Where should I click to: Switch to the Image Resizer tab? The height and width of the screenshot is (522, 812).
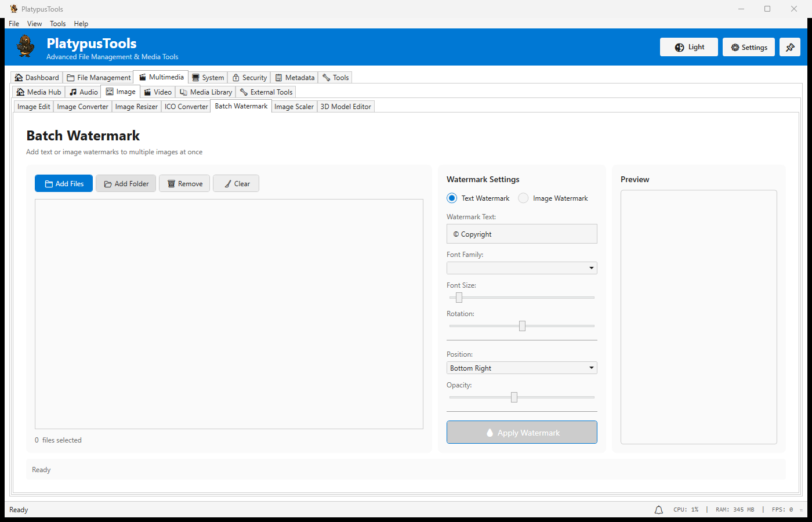pyautogui.click(x=136, y=107)
